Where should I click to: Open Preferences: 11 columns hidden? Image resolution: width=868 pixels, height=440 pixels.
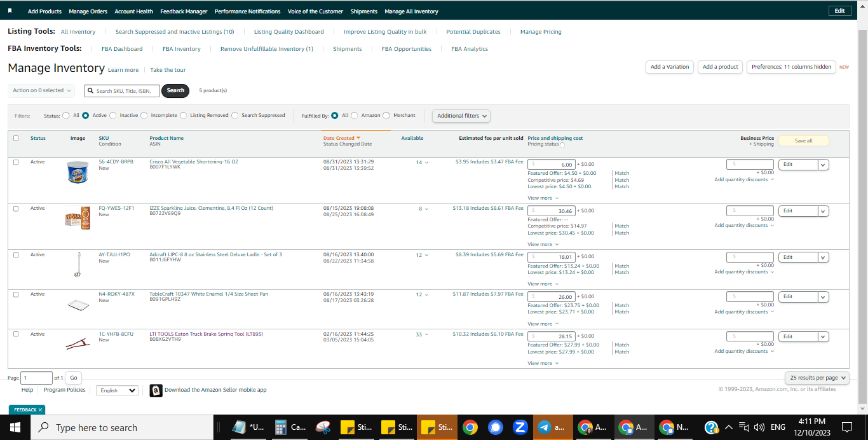point(791,67)
